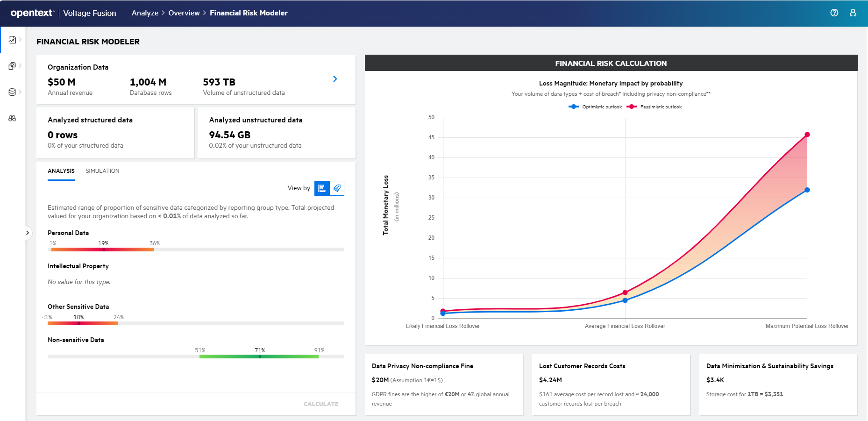The image size is (868, 421).
Task: Click the stacked documents sidebar icon
Action: click(12, 66)
